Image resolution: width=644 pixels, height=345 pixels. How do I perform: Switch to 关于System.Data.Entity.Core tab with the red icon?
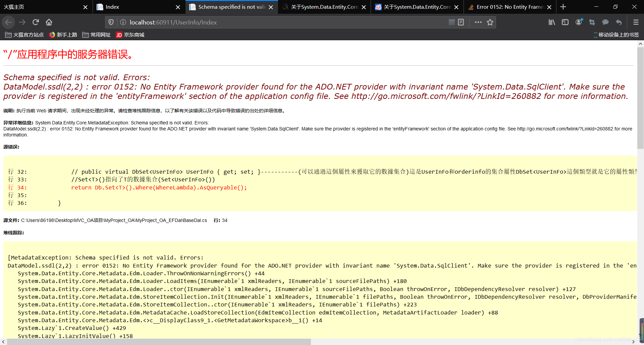click(x=417, y=7)
